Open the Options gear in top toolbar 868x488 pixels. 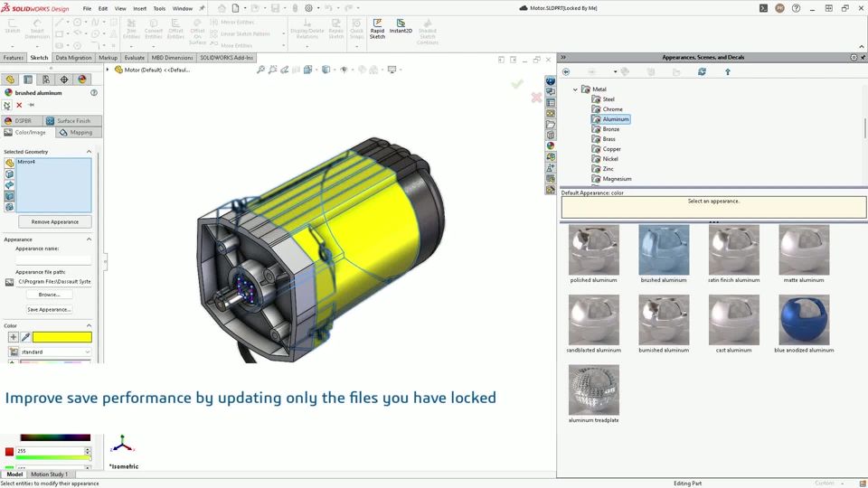309,8
